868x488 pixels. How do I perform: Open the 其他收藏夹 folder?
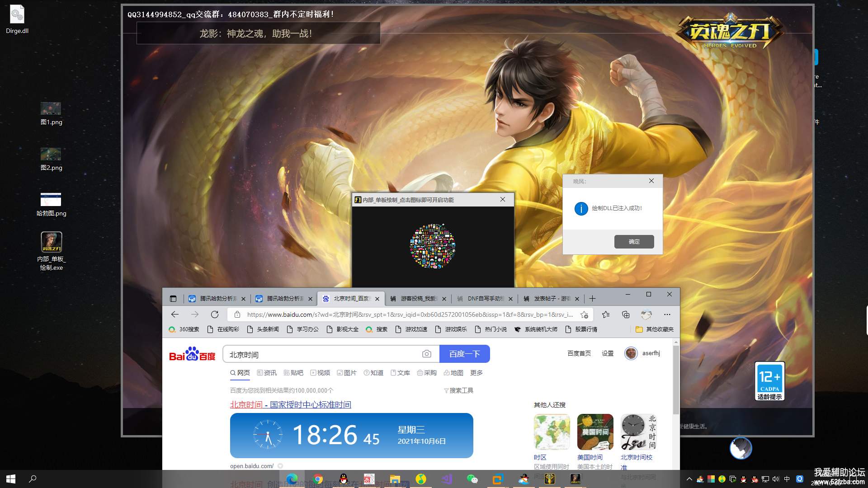pyautogui.click(x=655, y=329)
